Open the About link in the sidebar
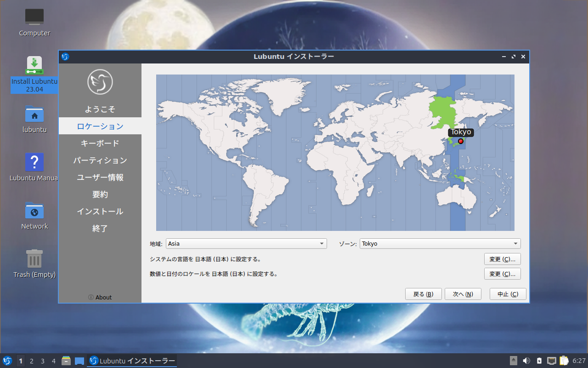The height and width of the screenshot is (368, 588). tap(100, 297)
